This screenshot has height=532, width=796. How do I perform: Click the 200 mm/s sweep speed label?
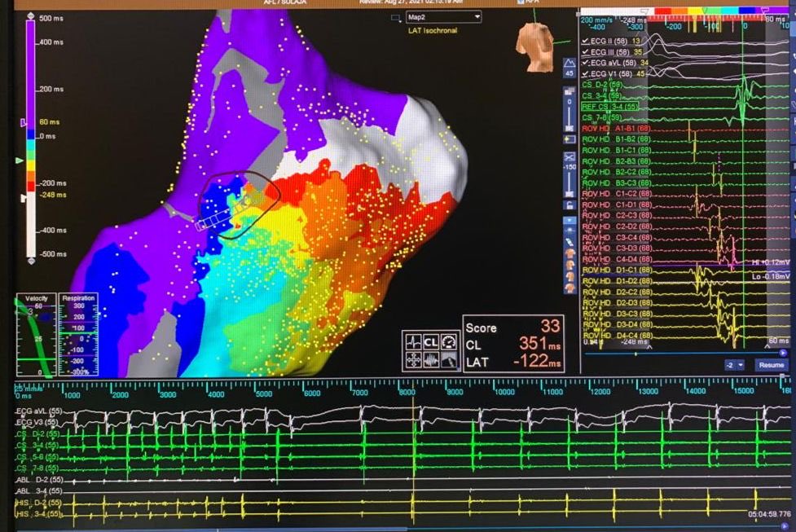596,20
